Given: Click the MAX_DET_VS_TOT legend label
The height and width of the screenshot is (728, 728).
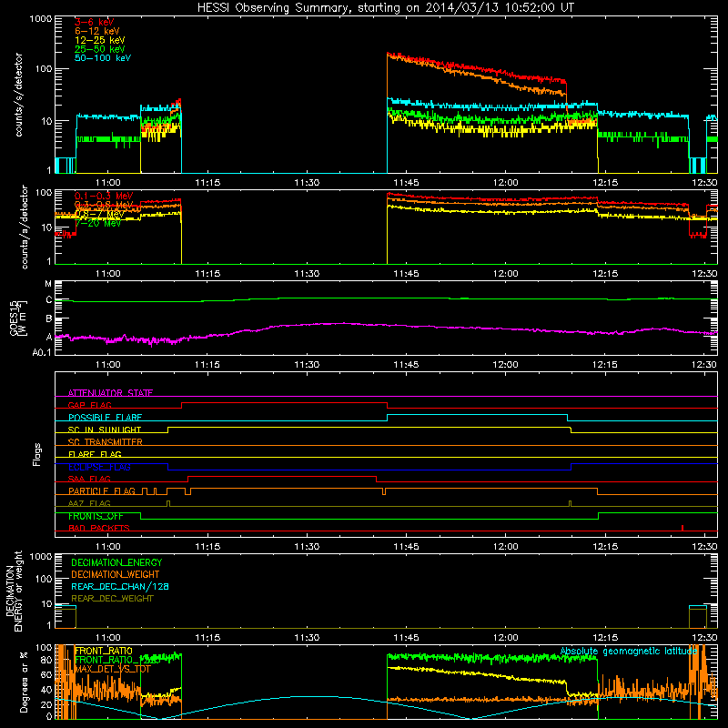Looking at the screenshot, I should (x=113, y=669).
